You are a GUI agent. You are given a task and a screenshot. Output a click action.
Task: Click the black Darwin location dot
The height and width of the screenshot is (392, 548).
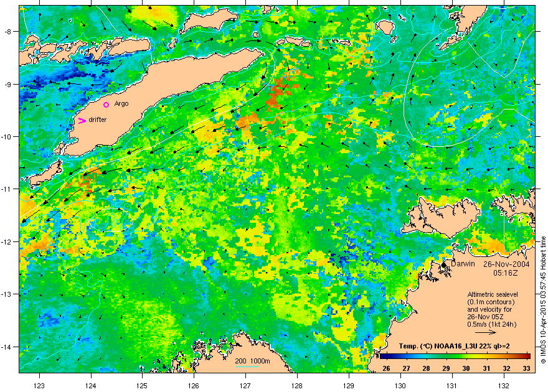point(444,265)
